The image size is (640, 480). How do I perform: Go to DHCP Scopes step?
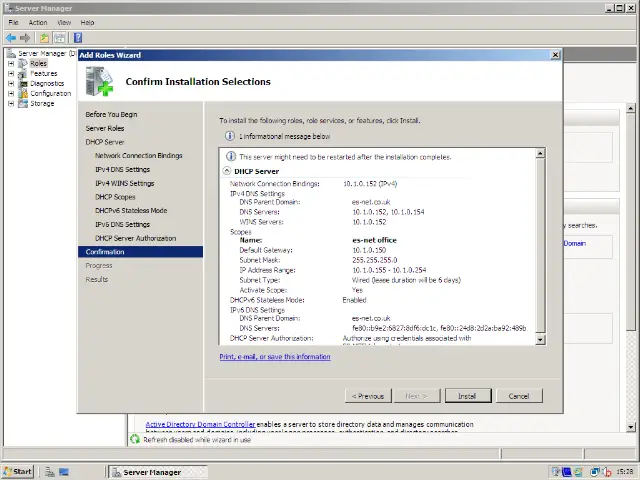click(x=115, y=197)
